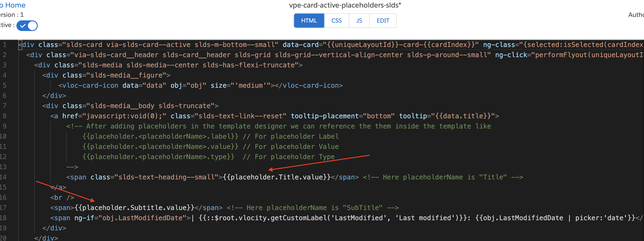Switch to the HTML tab
Image resolution: width=644 pixels, height=241 pixels.
(309, 20)
